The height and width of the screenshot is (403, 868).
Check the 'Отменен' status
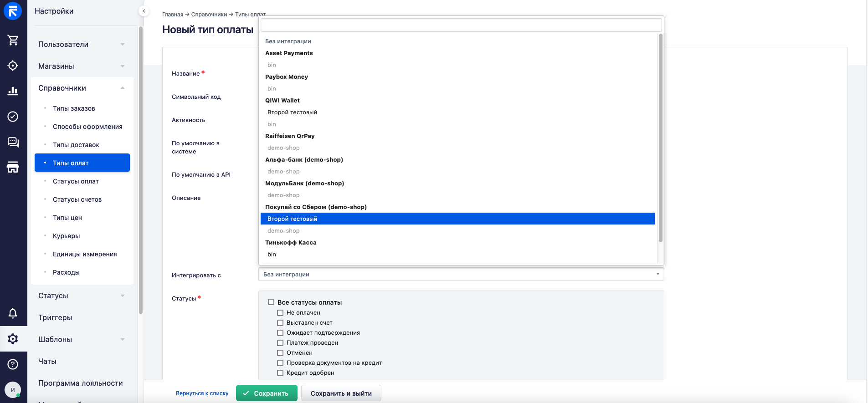[280, 353]
